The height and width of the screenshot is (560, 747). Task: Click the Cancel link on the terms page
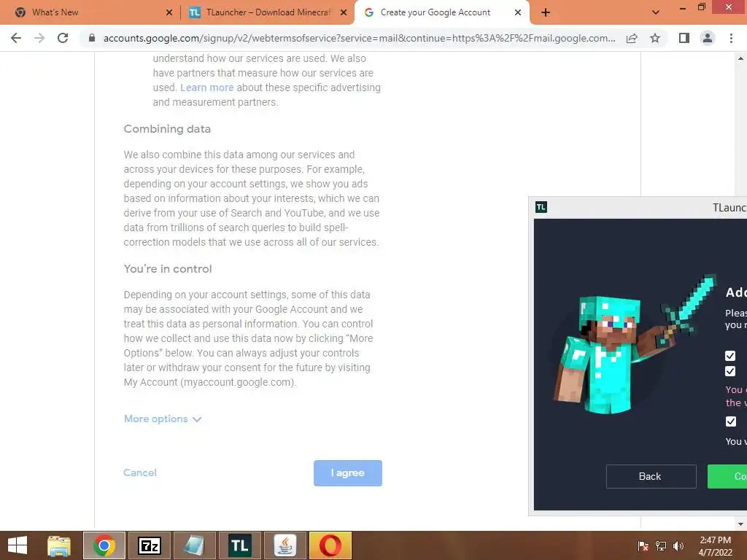point(139,472)
